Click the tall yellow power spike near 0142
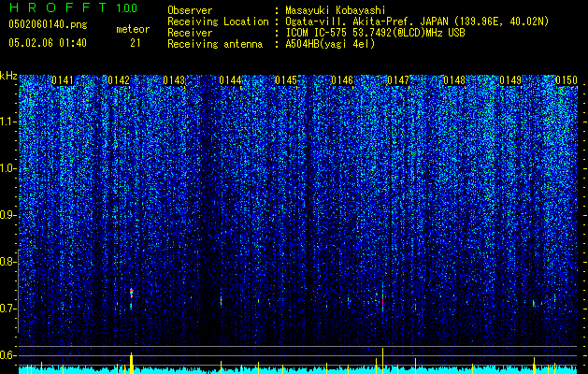Viewport: 588px width, 374px height. 131,362
